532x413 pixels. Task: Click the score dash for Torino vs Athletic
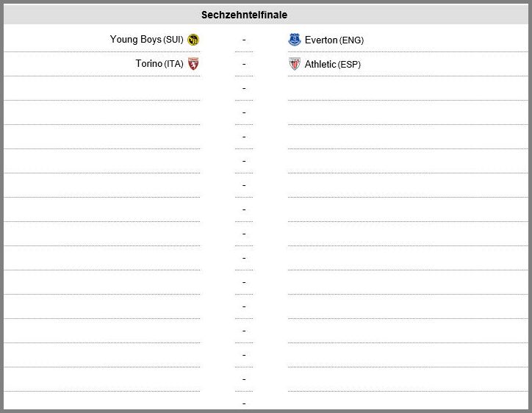click(x=244, y=64)
